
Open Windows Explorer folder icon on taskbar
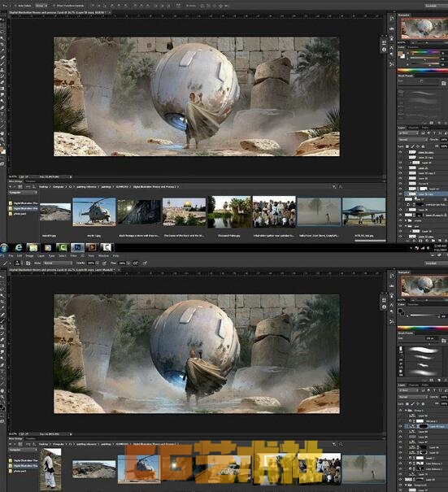click(x=33, y=247)
